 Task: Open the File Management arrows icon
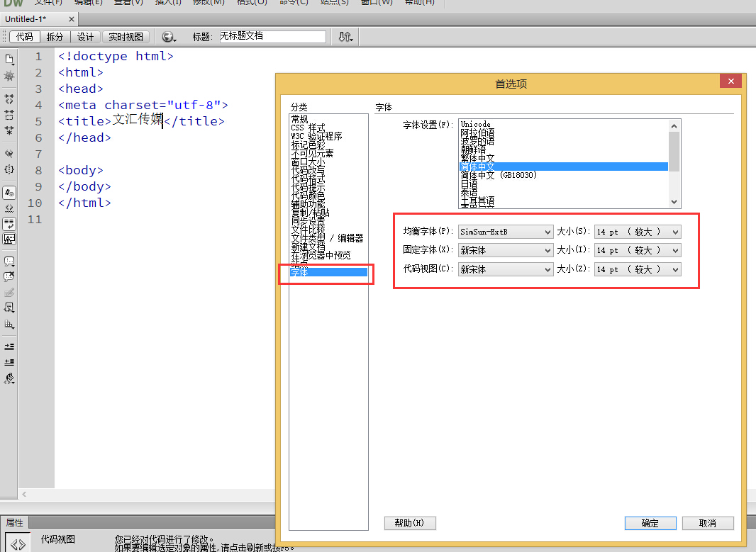pos(345,37)
